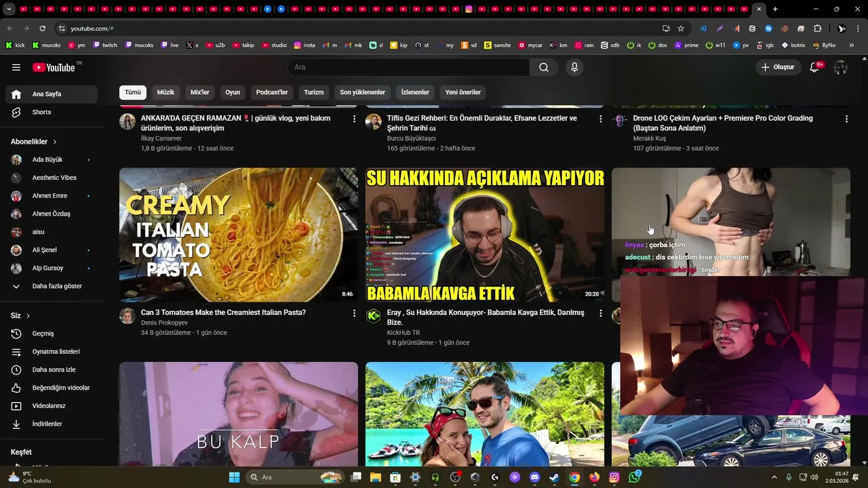
Task: Open the YouTube account avatar menu
Action: [x=841, y=67]
